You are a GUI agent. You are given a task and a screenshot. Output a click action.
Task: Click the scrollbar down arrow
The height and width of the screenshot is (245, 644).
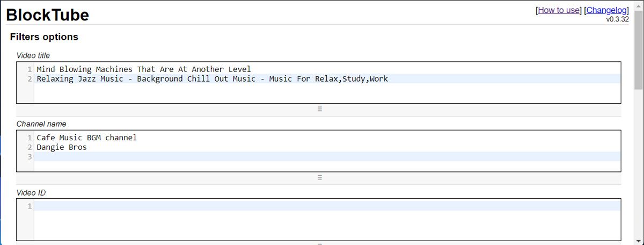pyautogui.click(x=639, y=240)
